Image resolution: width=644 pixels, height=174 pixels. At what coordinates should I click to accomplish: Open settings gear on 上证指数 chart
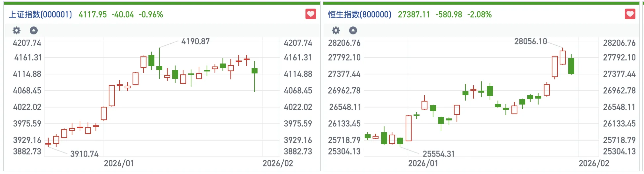(x=17, y=31)
